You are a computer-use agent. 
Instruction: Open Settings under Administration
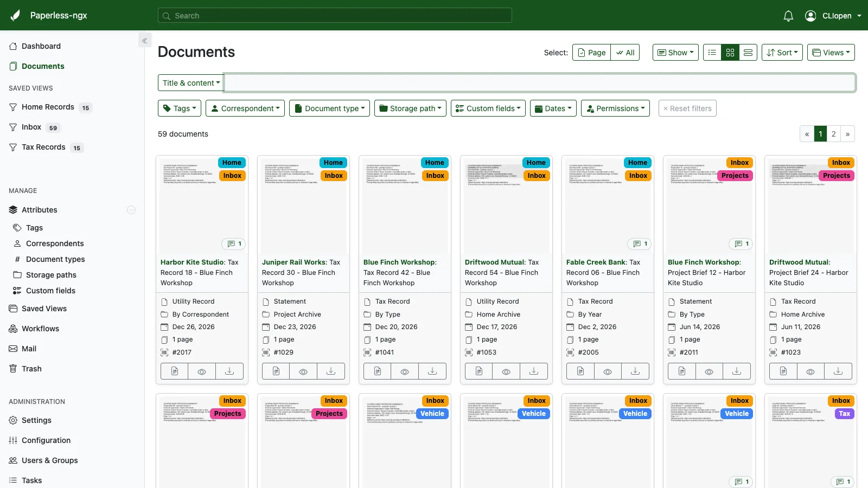point(36,420)
